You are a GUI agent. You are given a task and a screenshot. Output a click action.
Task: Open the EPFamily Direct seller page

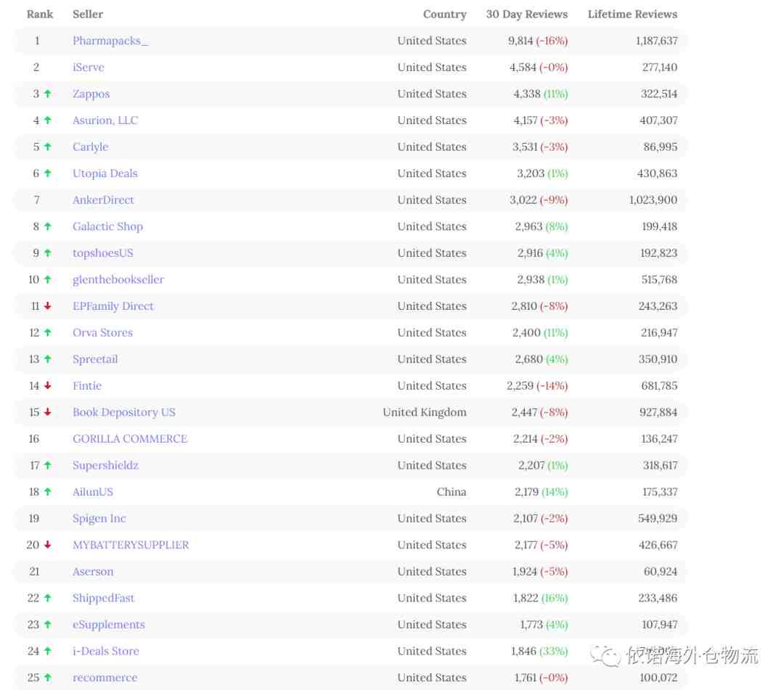pyautogui.click(x=113, y=305)
